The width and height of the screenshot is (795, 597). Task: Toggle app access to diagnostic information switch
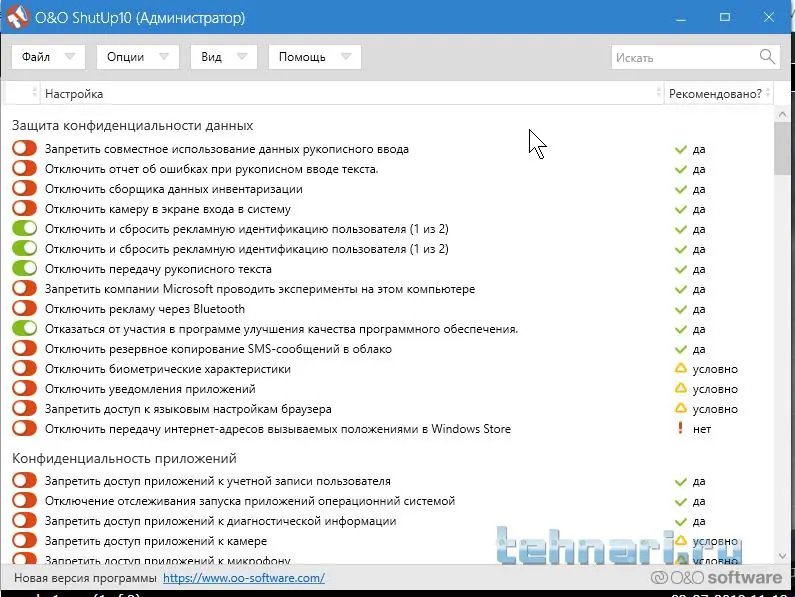[24, 520]
